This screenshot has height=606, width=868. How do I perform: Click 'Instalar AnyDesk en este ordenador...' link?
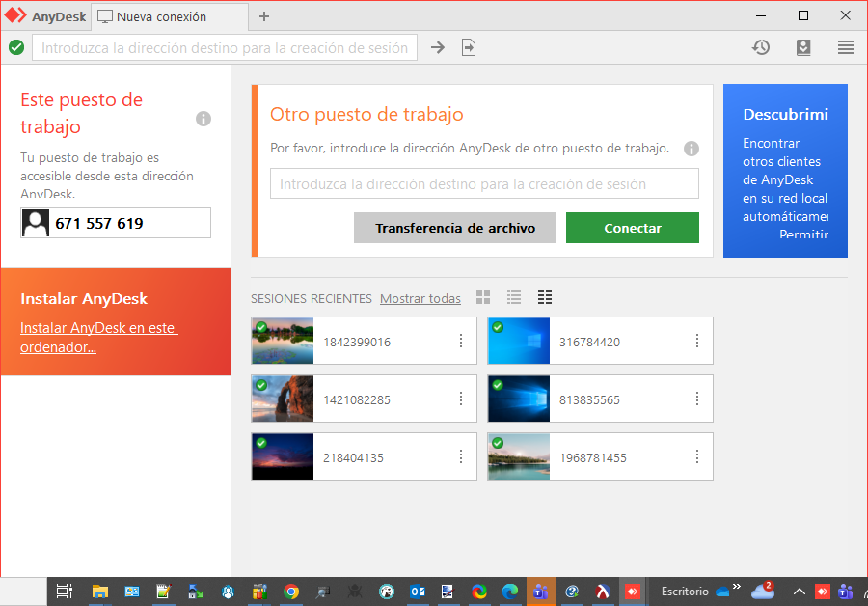tap(98, 338)
